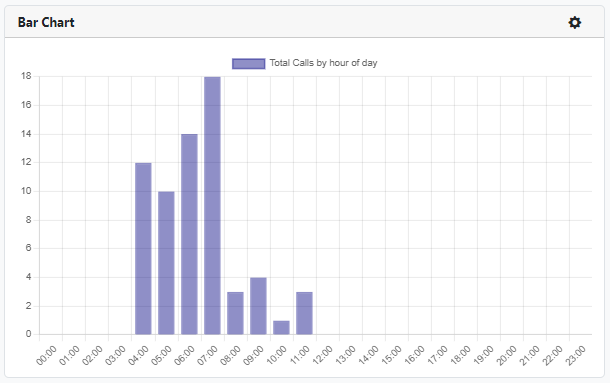This screenshot has height=383, width=610.
Task: Click the 08:00 bar with 3 calls
Action: [x=235, y=313]
